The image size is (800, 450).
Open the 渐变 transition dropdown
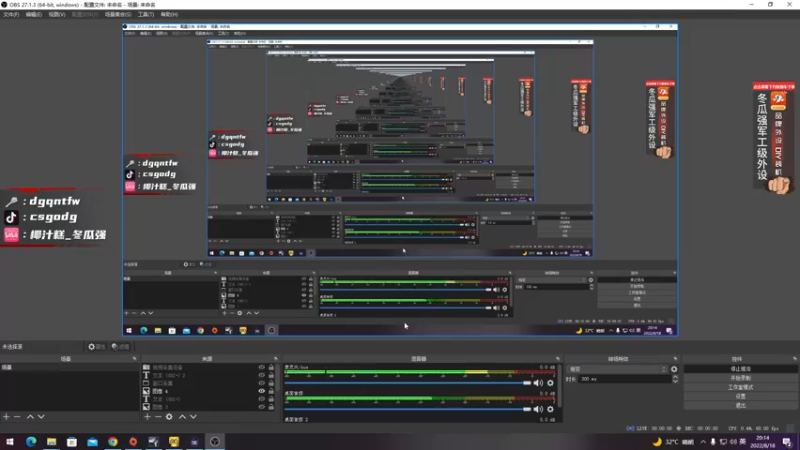pyautogui.click(x=617, y=369)
